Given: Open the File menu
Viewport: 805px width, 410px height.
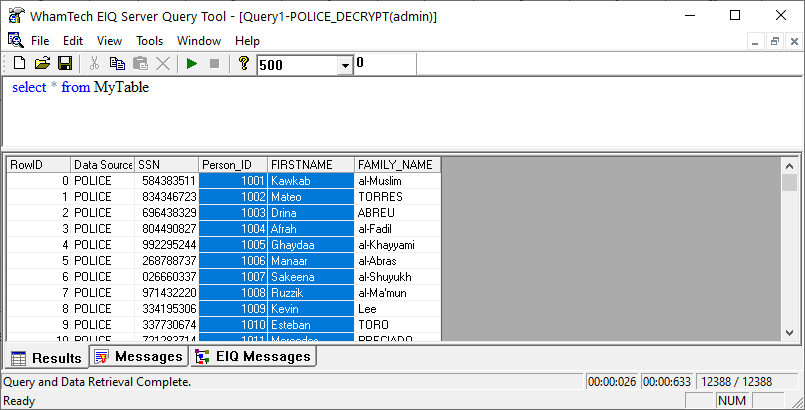Looking at the screenshot, I should 40,41.
